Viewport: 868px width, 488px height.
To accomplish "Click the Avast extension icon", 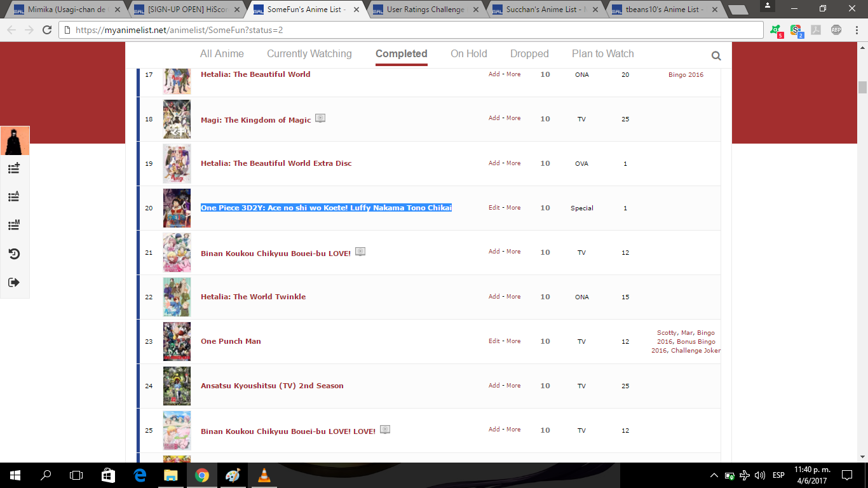I will [x=776, y=30].
